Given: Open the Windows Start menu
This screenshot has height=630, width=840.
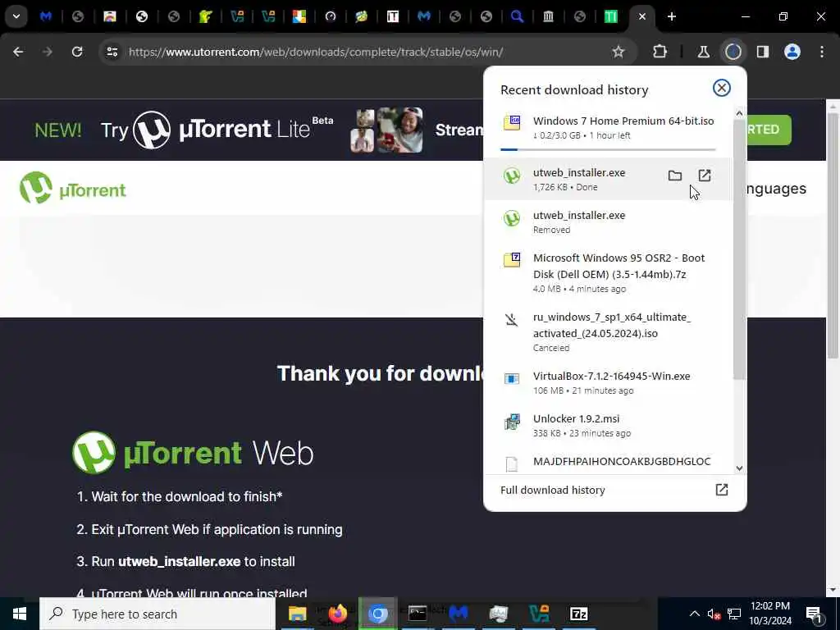Looking at the screenshot, I should click(x=20, y=614).
